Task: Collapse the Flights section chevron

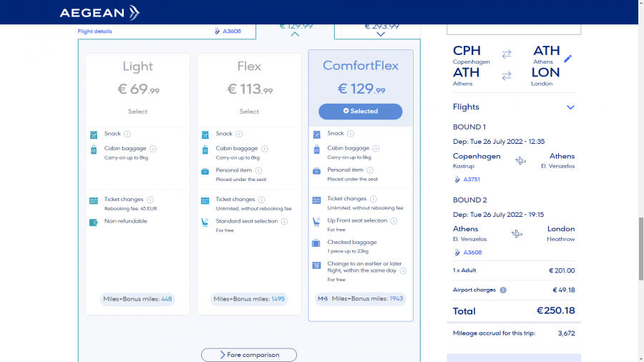Action: [570, 107]
